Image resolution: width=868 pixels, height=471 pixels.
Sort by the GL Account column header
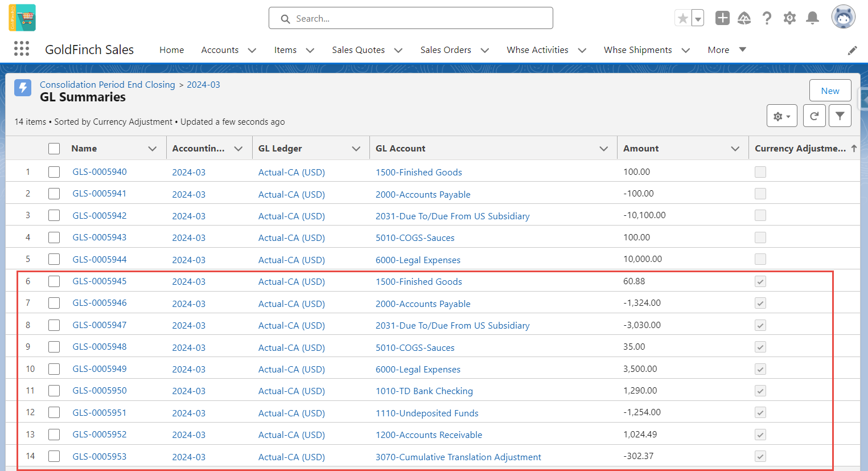(x=400, y=148)
